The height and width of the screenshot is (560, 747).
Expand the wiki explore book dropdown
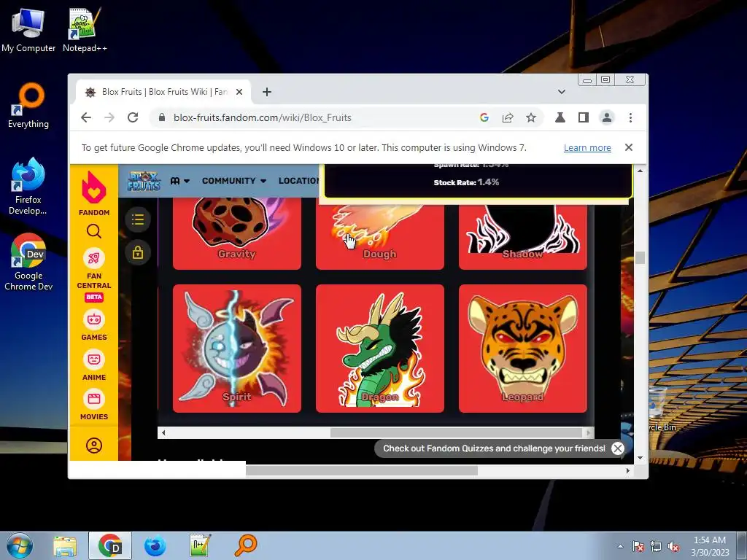click(180, 181)
